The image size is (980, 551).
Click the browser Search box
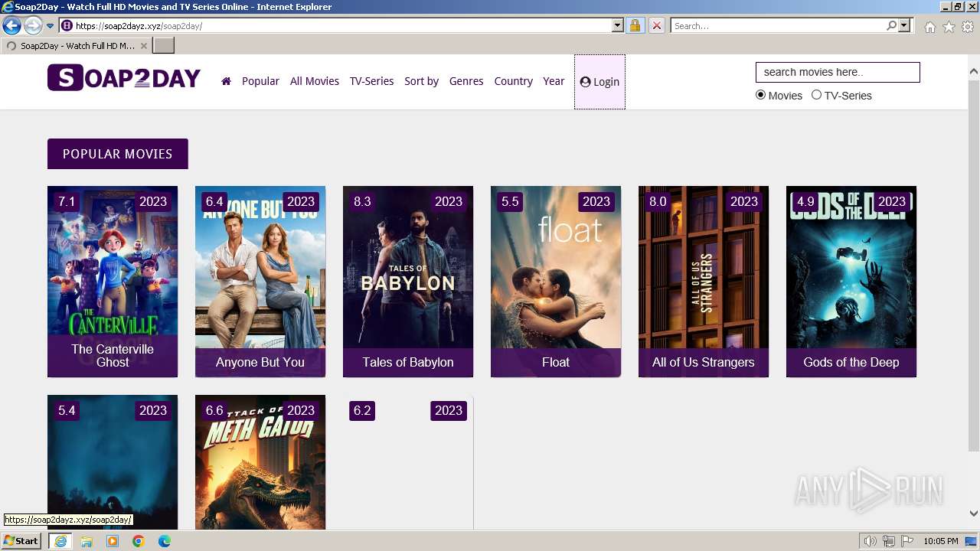click(778, 26)
